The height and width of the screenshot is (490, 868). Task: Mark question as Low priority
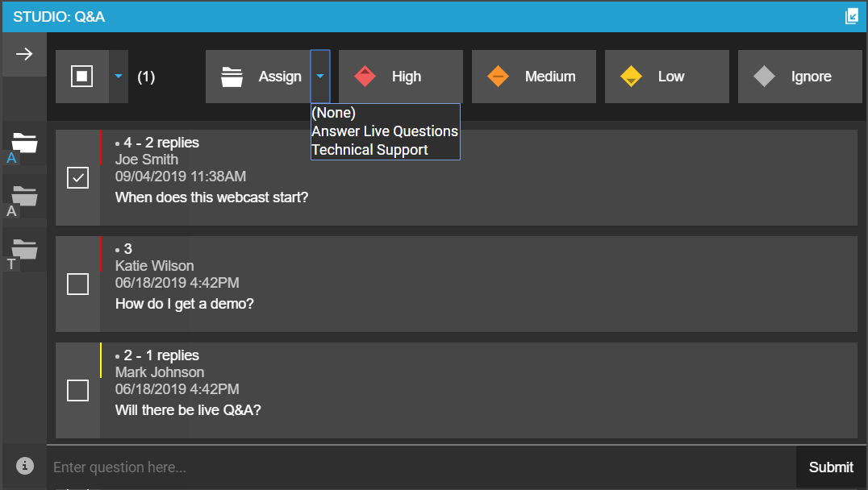(x=666, y=77)
